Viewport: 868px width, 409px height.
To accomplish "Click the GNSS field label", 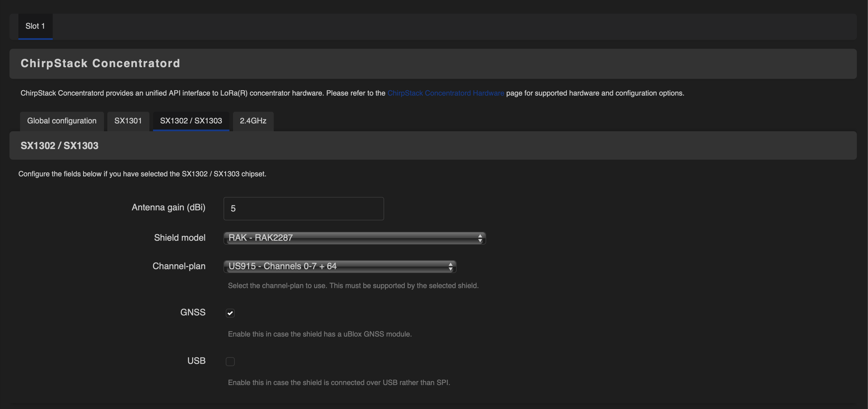I will [x=193, y=312].
